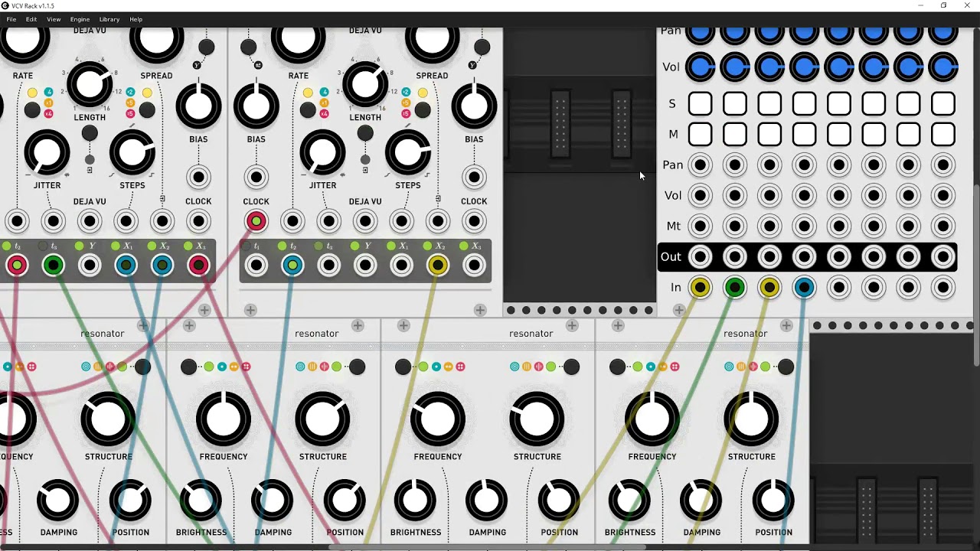Mute mixer channel 3 with its M button
980x551 pixels.
point(769,134)
